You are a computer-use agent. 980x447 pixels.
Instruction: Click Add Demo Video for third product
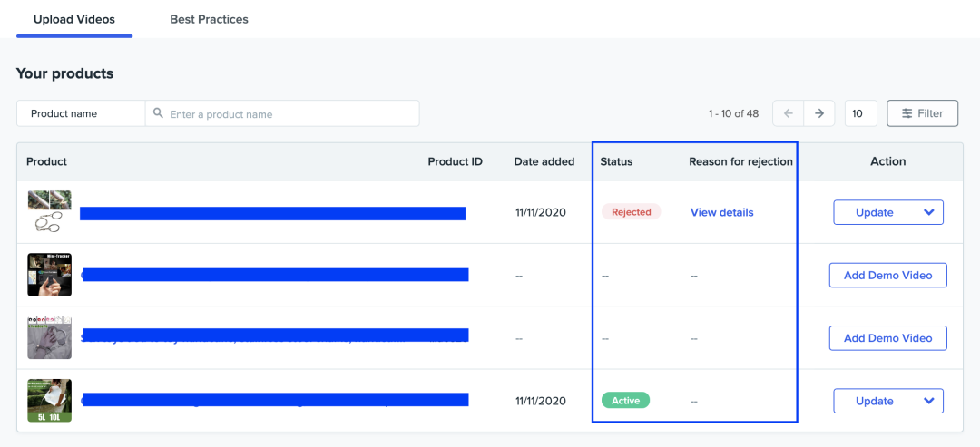(887, 338)
